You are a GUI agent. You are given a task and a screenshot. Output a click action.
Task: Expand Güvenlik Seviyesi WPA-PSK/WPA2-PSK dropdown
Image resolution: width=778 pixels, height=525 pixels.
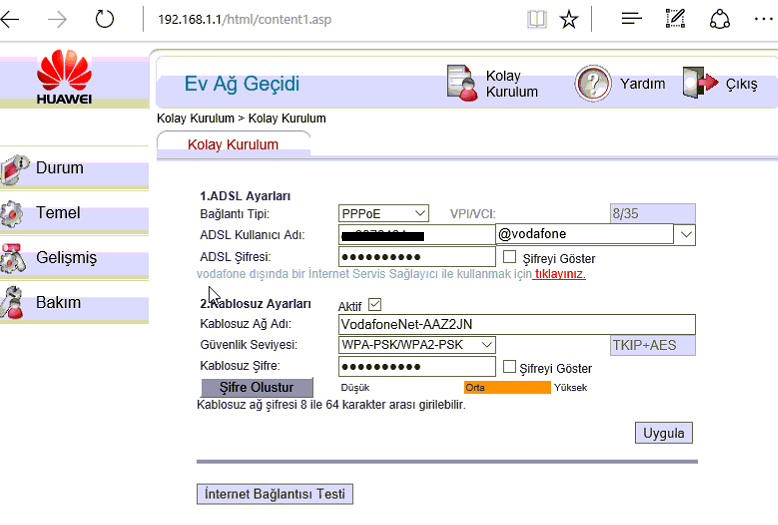(417, 345)
